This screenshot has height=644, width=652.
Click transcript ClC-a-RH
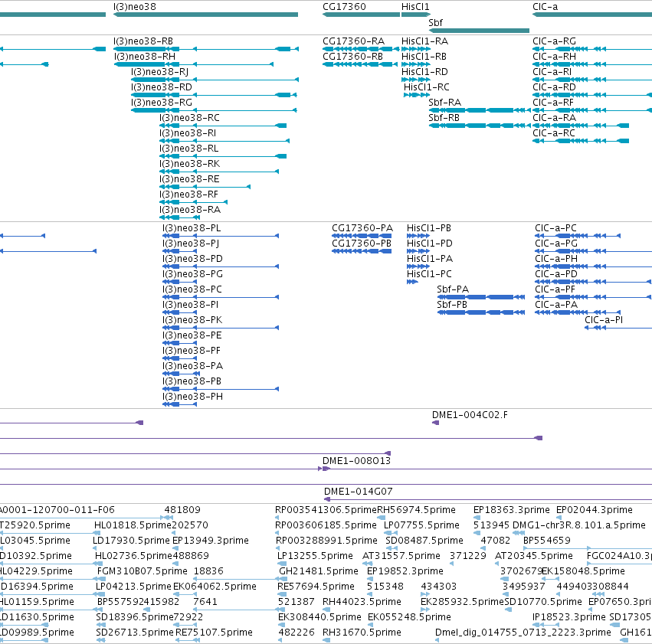pyautogui.click(x=592, y=64)
